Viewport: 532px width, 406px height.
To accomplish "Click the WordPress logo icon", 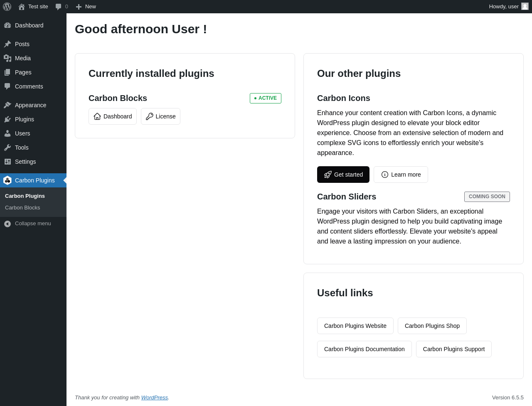I will click(x=7, y=7).
